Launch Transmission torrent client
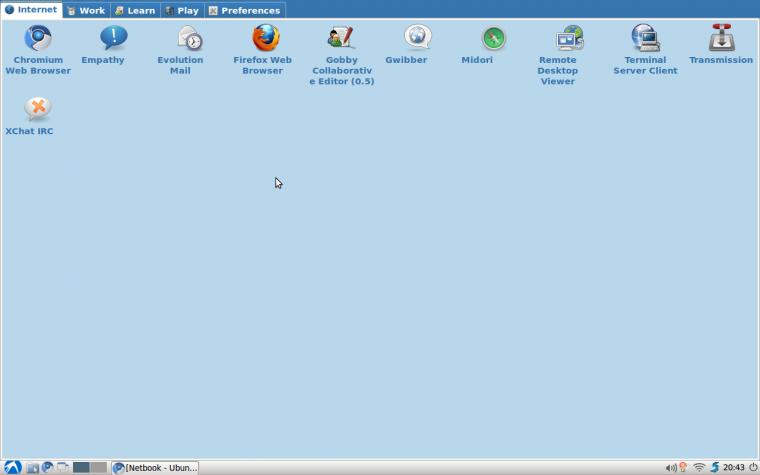Screen dimensions: 760x475 coord(720,40)
